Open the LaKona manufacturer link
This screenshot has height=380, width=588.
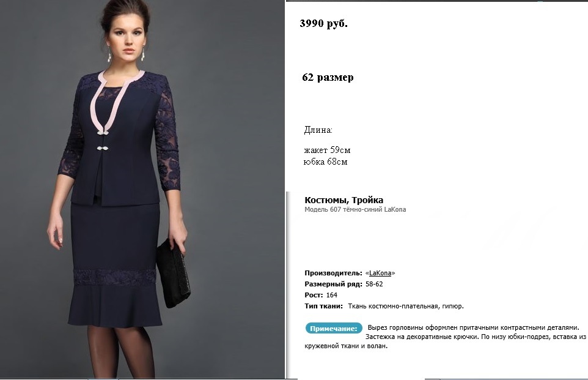coord(380,273)
